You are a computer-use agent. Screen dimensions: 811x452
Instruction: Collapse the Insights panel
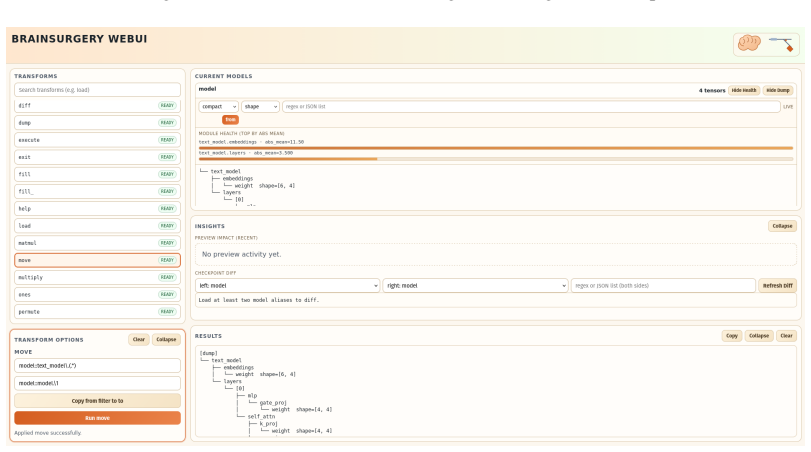[x=782, y=226]
